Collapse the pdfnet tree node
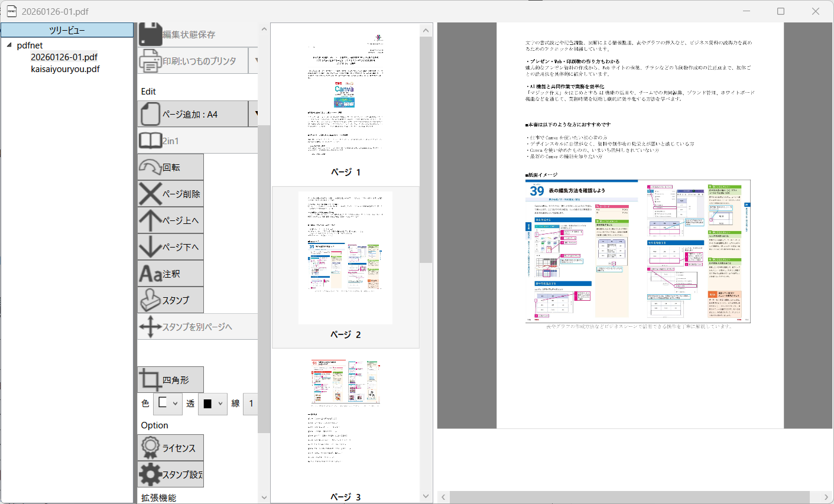The height and width of the screenshot is (504, 834). pos(9,45)
